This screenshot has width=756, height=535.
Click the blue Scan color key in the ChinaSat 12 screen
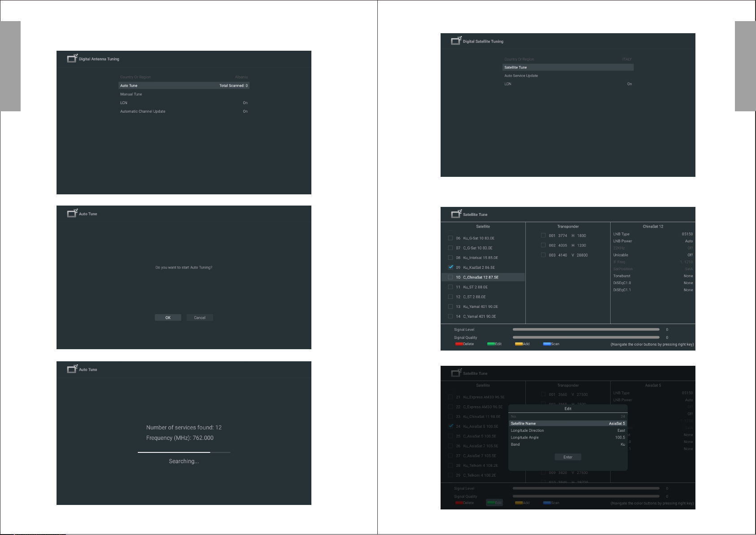[x=551, y=344]
